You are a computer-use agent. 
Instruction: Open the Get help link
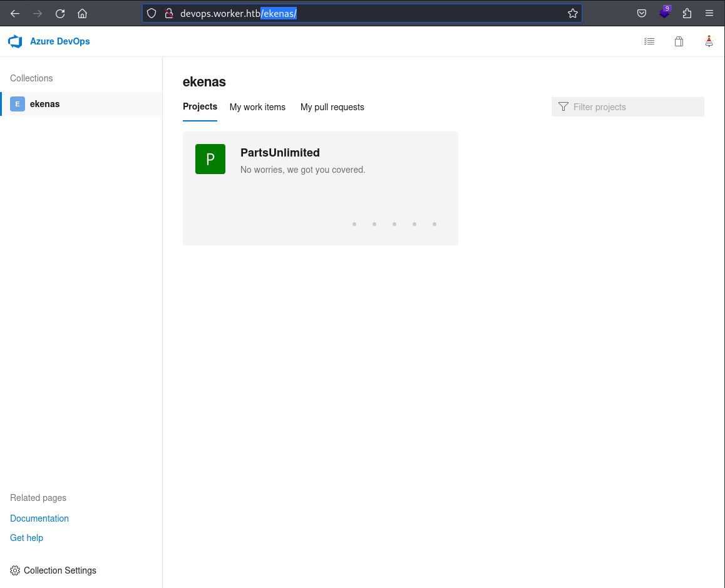(26, 538)
